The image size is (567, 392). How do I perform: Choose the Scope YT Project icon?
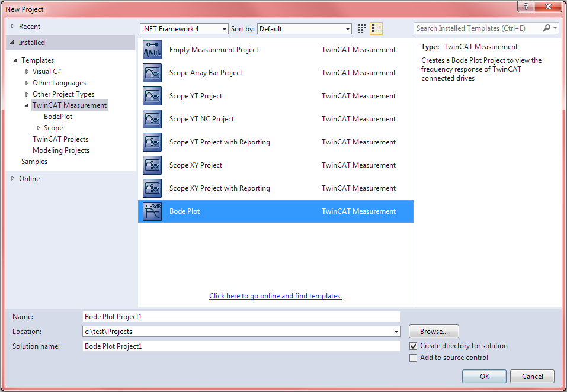click(x=152, y=96)
